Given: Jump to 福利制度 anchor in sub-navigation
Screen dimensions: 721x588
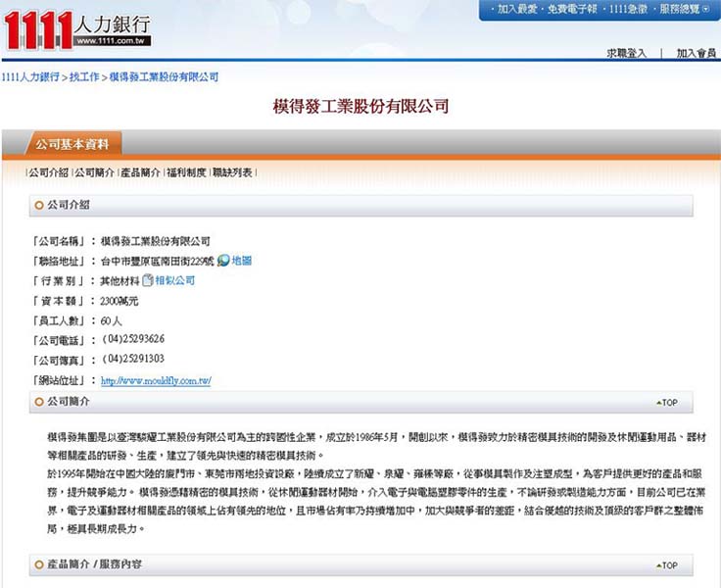Looking at the screenshot, I should coord(186,172).
